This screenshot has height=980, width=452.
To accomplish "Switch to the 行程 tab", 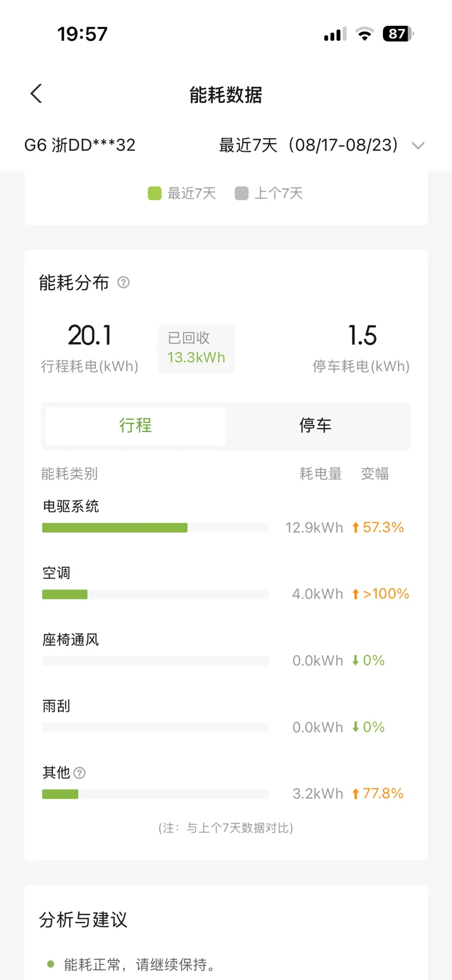I will (136, 426).
